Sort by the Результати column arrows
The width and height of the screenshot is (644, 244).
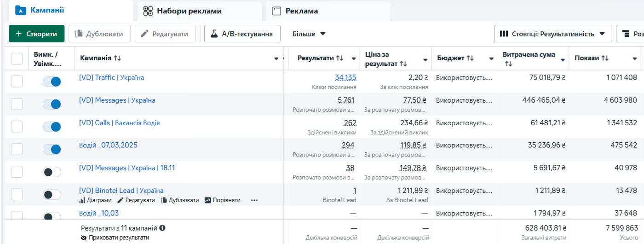coord(339,58)
